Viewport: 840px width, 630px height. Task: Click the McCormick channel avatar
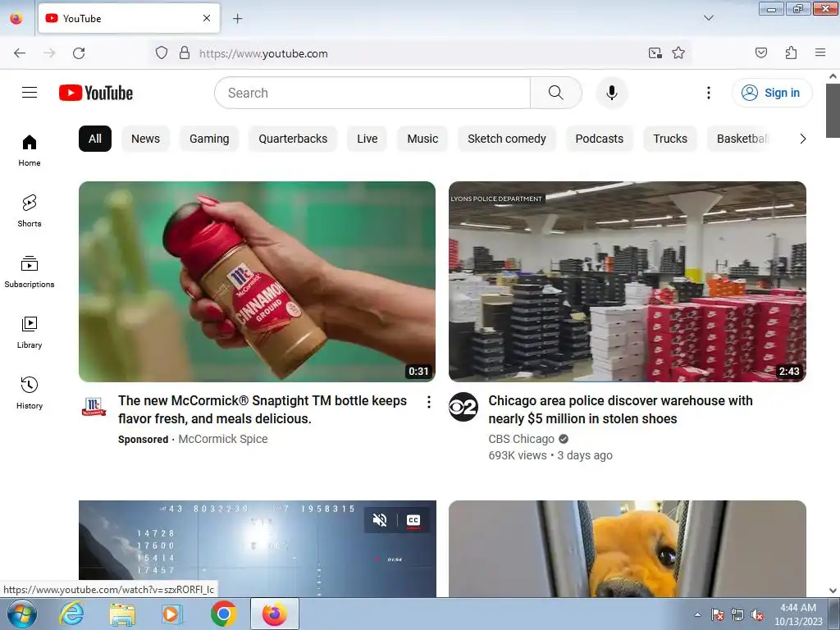94,407
